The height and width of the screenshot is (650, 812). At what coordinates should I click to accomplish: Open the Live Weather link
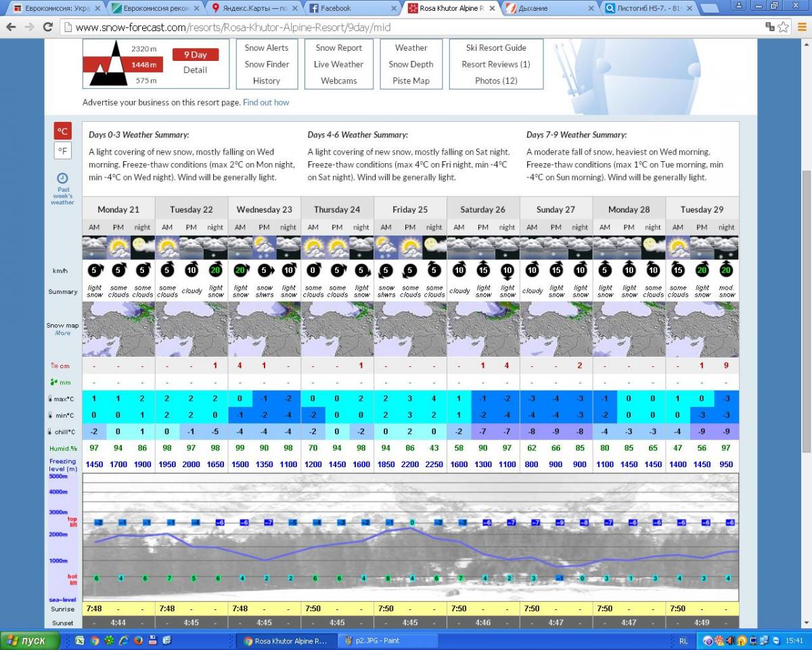tap(339, 64)
